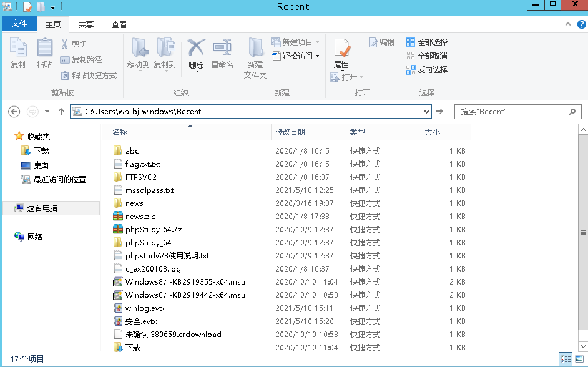This screenshot has width=588, height=367.
Task: Open the quick access toolbar dropdown
Action: pos(52,7)
